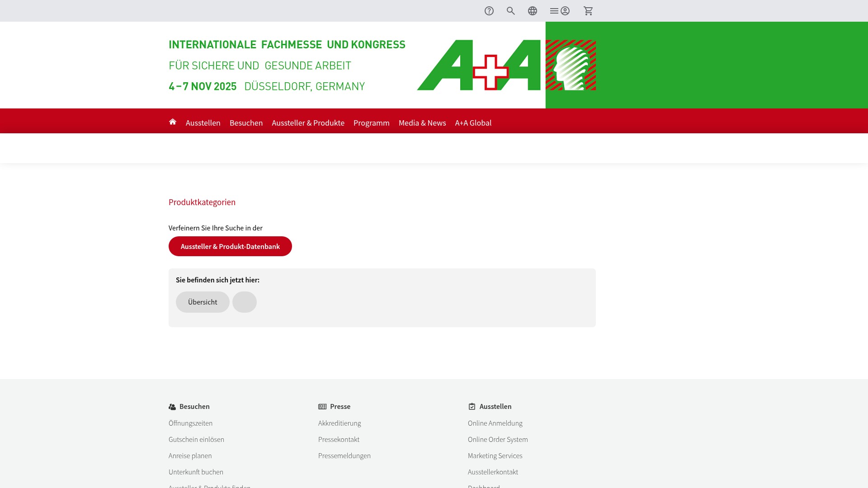Screen dimensions: 868x488
Task: Click the '4–7 NOV 2025' banner text
Action: click(x=203, y=86)
